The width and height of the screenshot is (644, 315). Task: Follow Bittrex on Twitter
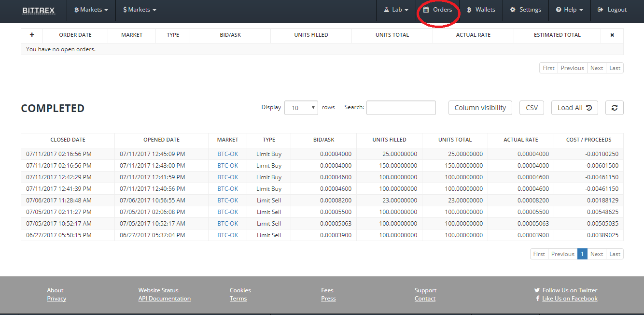(570, 290)
